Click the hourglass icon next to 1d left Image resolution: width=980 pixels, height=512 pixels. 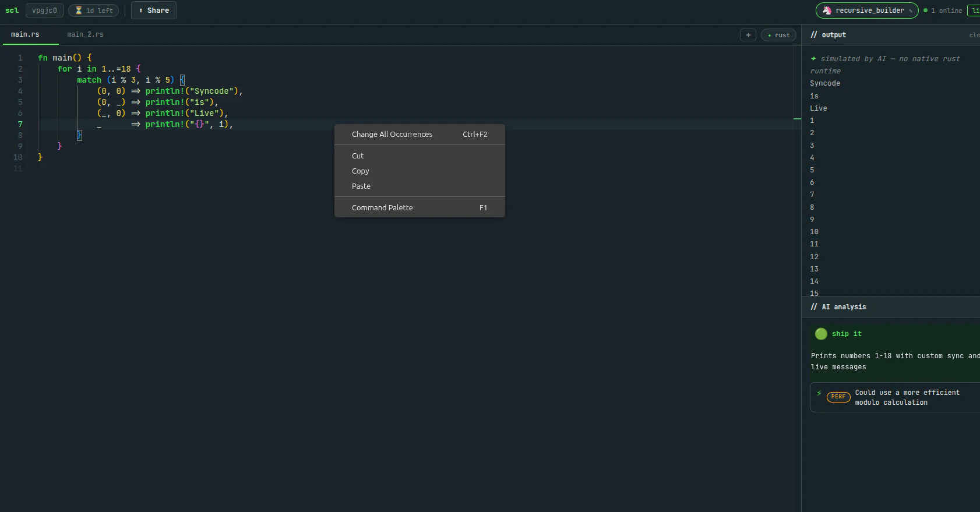tap(79, 10)
